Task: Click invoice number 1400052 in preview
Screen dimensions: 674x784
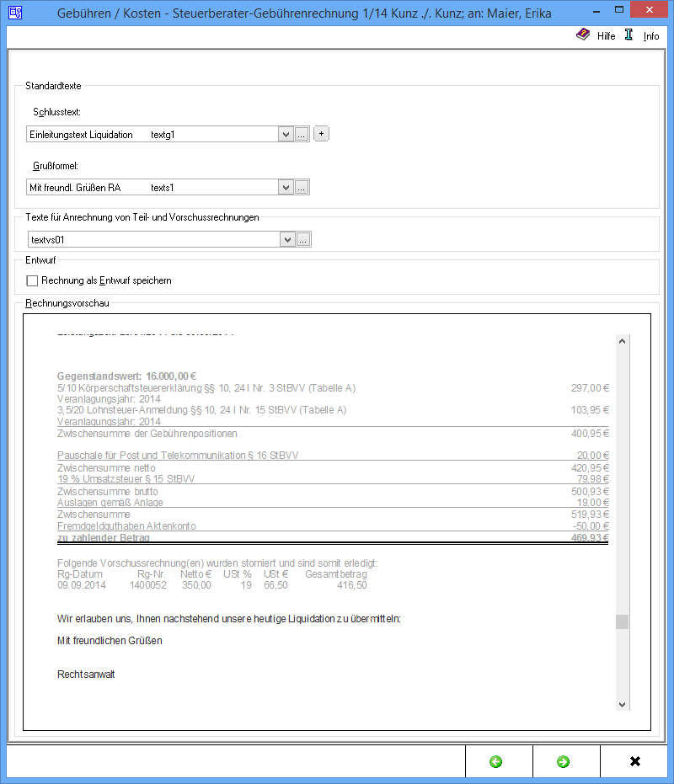Action: click(x=147, y=585)
